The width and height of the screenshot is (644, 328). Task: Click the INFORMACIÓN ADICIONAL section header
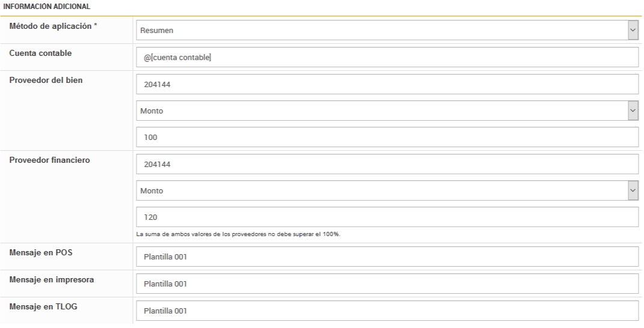click(46, 7)
